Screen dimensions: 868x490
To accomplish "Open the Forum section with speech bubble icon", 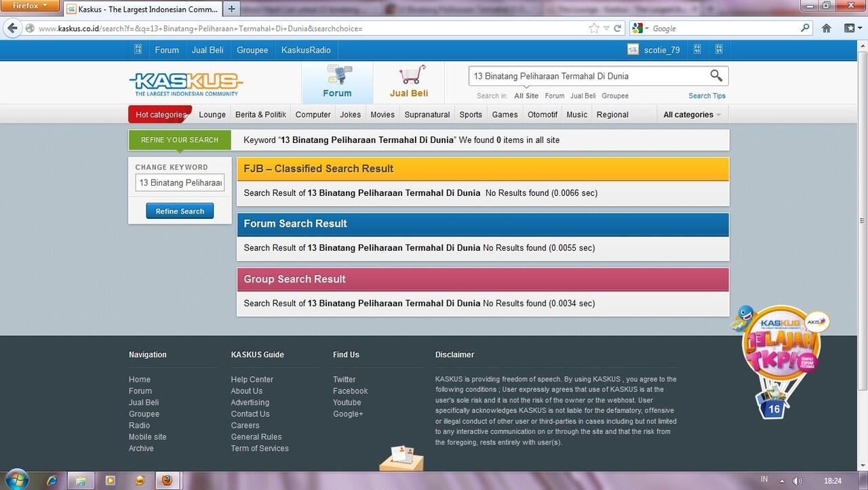I will pos(337,82).
